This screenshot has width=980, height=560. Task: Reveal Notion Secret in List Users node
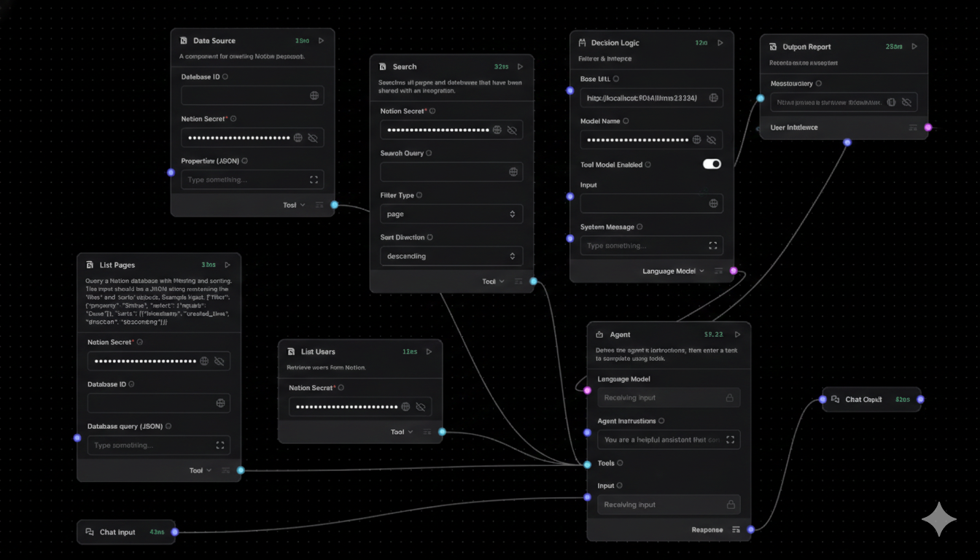point(420,407)
